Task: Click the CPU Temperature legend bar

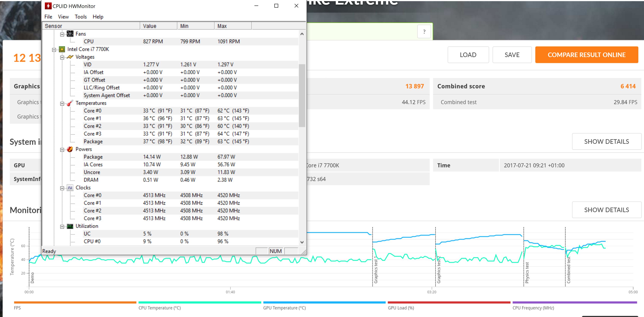Action: pos(200,302)
